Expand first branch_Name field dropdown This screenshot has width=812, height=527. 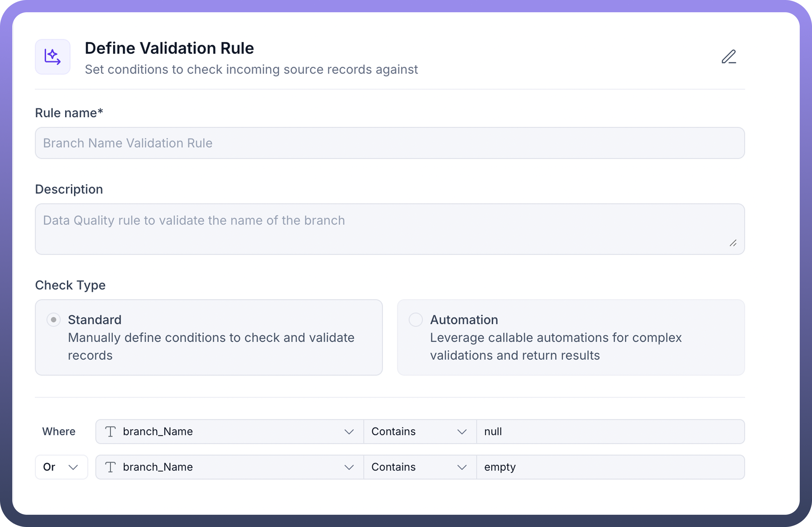[x=349, y=431]
